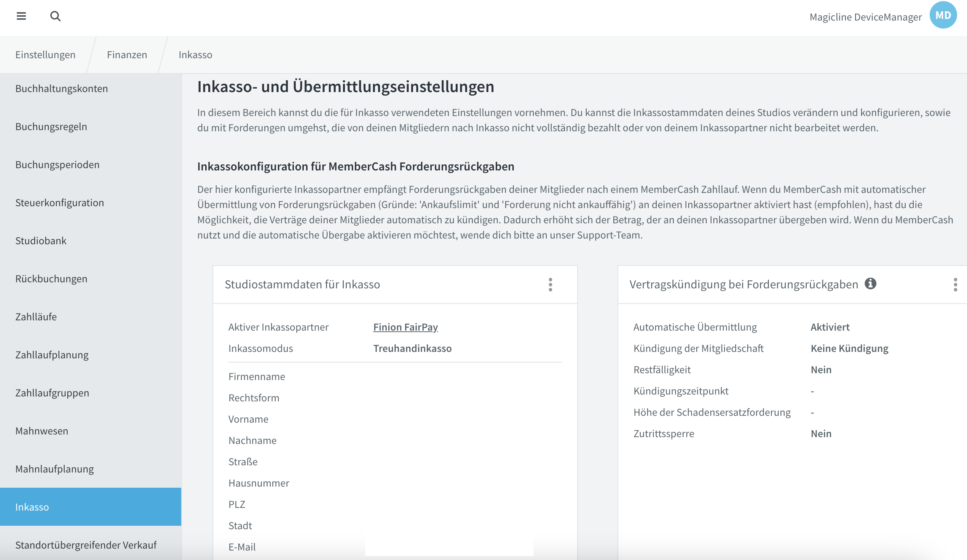
Task: Open Rückbuchungen in sidebar
Action: pos(91,278)
